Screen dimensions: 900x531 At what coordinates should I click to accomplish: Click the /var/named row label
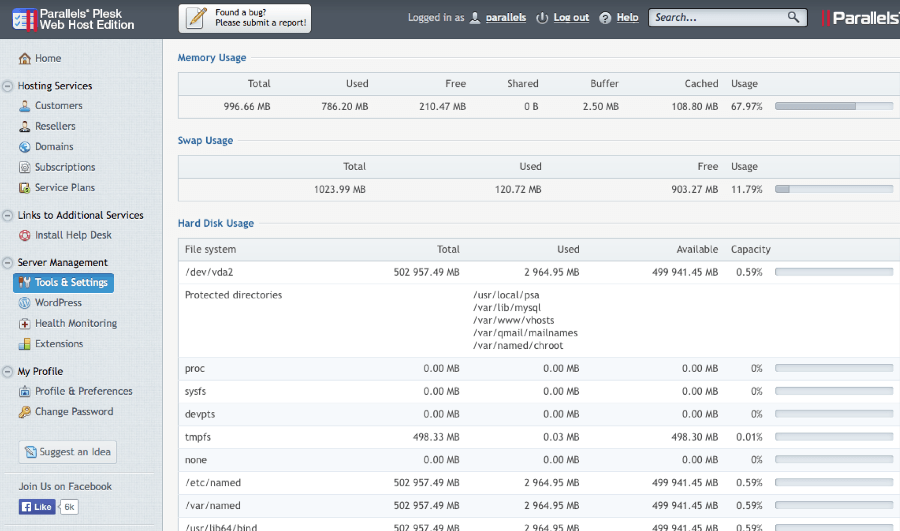[x=213, y=506]
